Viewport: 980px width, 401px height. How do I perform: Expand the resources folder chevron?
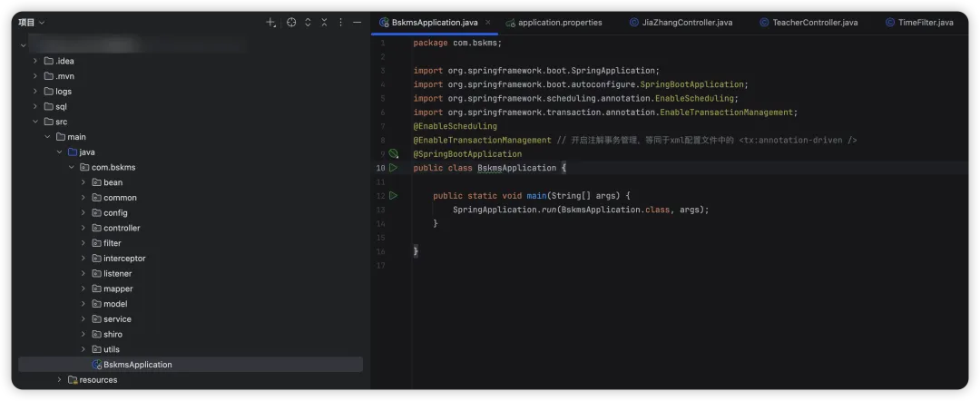[59, 380]
